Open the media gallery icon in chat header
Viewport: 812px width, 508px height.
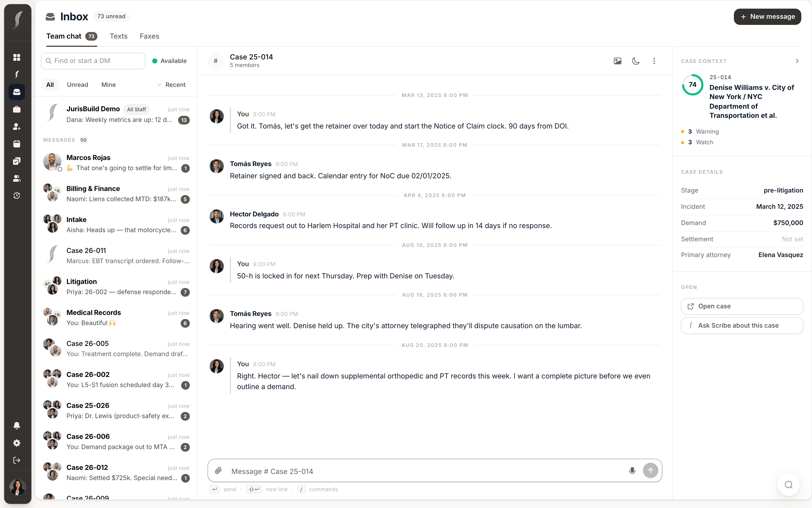tap(617, 61)
